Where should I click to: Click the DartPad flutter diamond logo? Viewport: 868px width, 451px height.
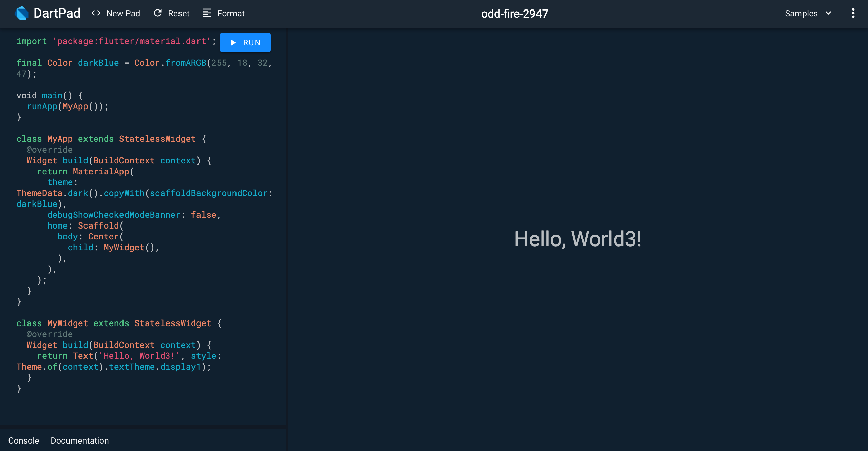tap(22, 13)
